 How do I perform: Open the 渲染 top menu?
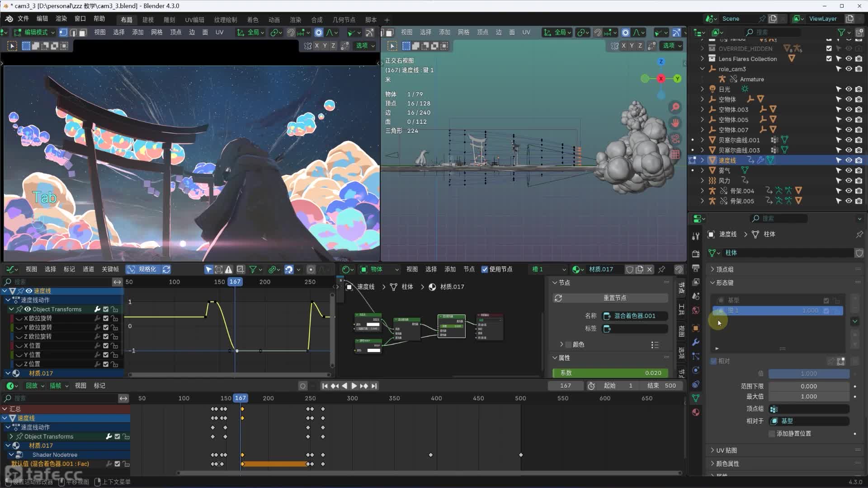[61, 19]
